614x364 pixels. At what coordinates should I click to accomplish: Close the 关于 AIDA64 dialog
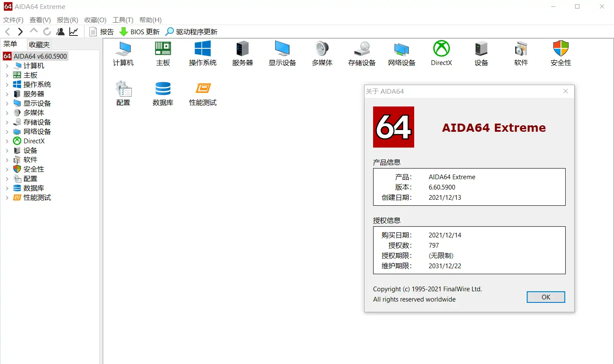pyautogui.click(x=566, y=91)
